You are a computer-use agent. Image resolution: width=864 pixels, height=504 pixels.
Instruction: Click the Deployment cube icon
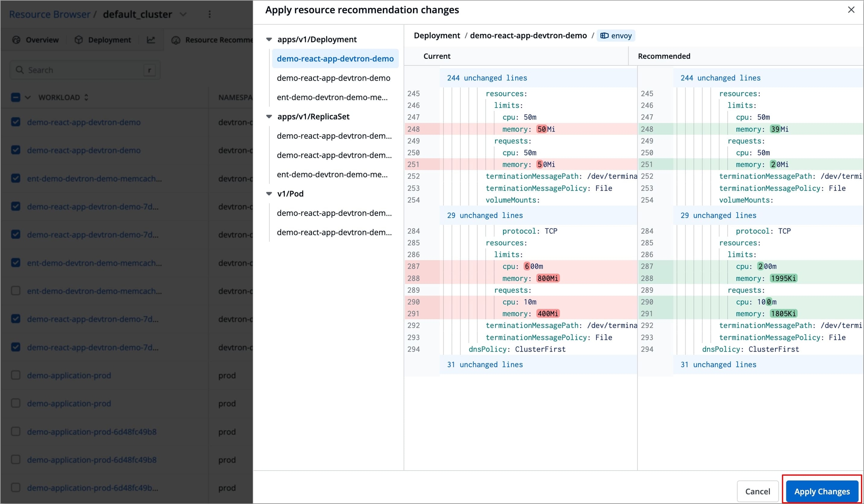[x=78, y=40]
